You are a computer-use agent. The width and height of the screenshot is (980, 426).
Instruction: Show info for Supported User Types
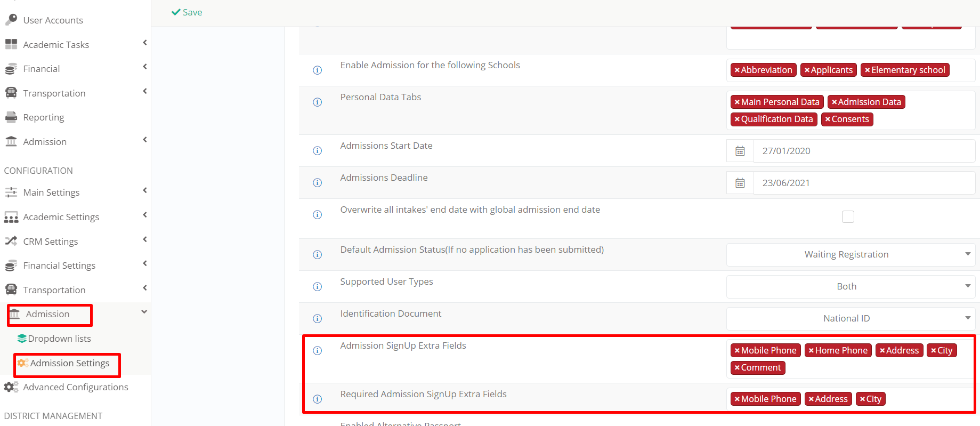(x=317, y=286)
